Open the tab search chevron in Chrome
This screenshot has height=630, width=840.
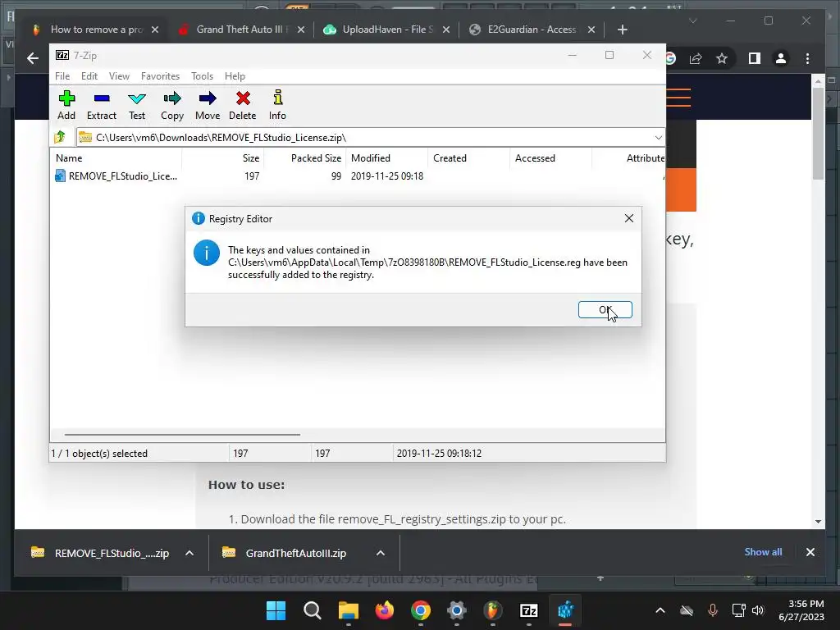click(692, 21)
